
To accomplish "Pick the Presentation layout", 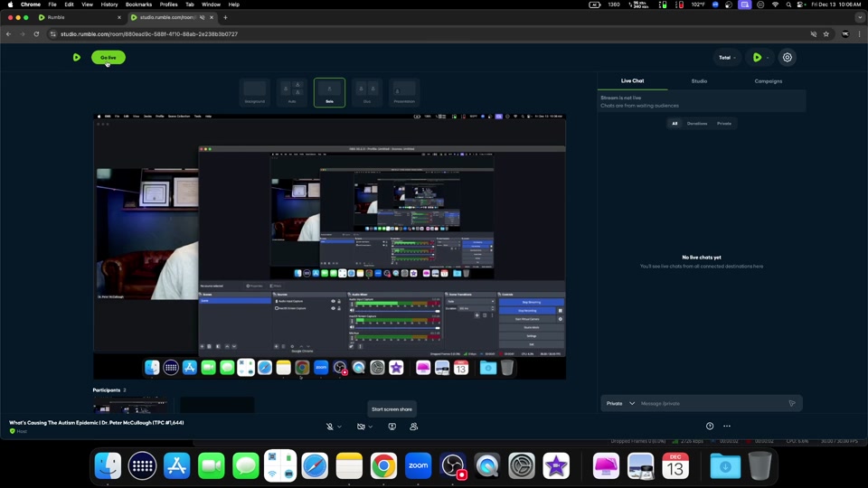I will point(404,92).
